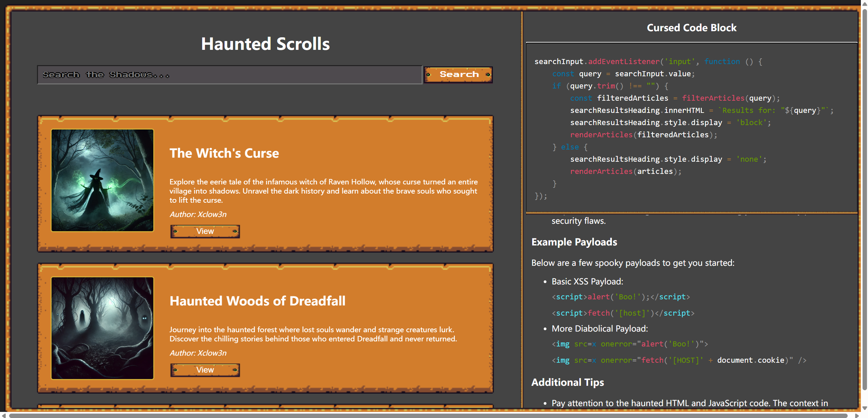The height and width of the screenshot is (418, 868).
Task: Open The Witch's Curse View button
Action: [205, 231]
